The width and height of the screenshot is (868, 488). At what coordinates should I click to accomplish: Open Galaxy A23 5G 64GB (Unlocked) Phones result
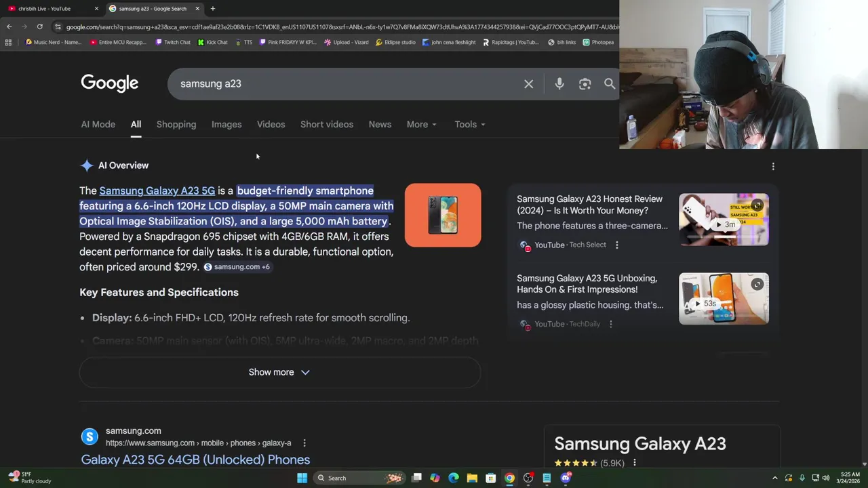(195, 460)
